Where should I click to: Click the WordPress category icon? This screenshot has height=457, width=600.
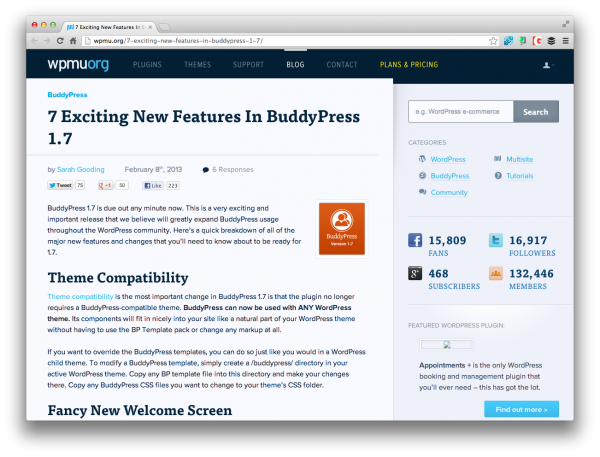(422, 158)
